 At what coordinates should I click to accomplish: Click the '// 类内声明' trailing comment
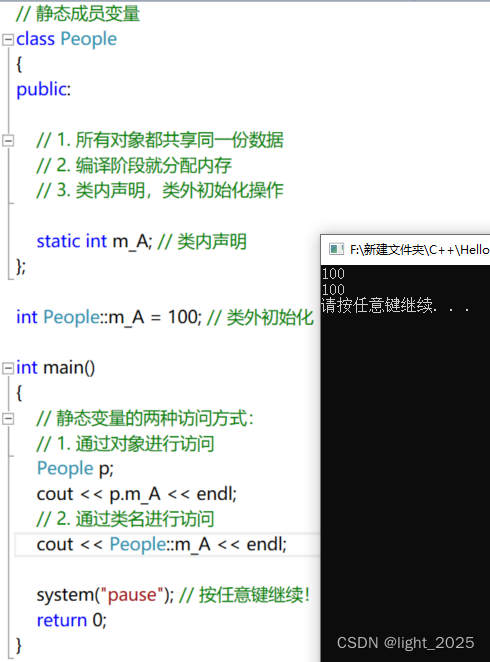(202, 241)
